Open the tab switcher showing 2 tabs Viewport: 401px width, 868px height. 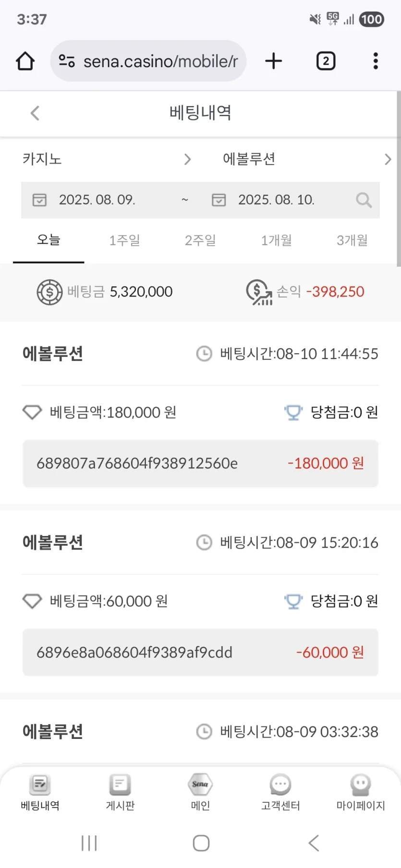(326, 61)
